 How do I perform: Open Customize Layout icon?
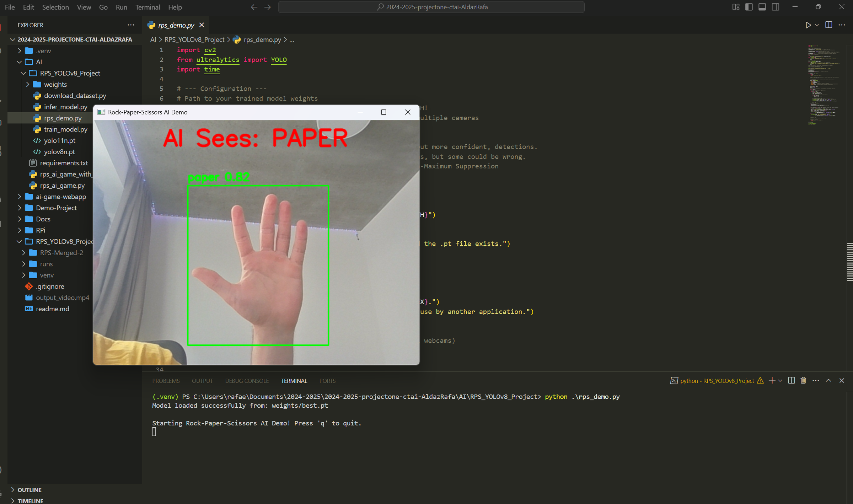[736, 7]
